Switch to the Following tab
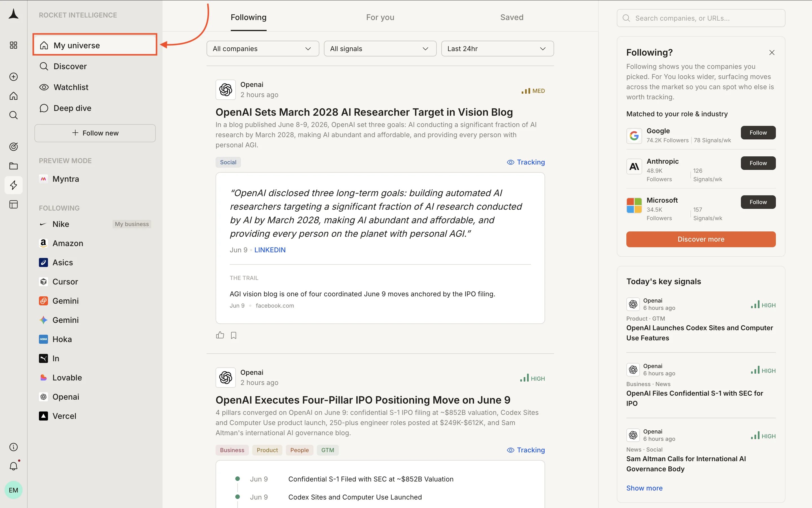Image resolution: width=812 pixels, height=508 pixels. coord(249,17)
